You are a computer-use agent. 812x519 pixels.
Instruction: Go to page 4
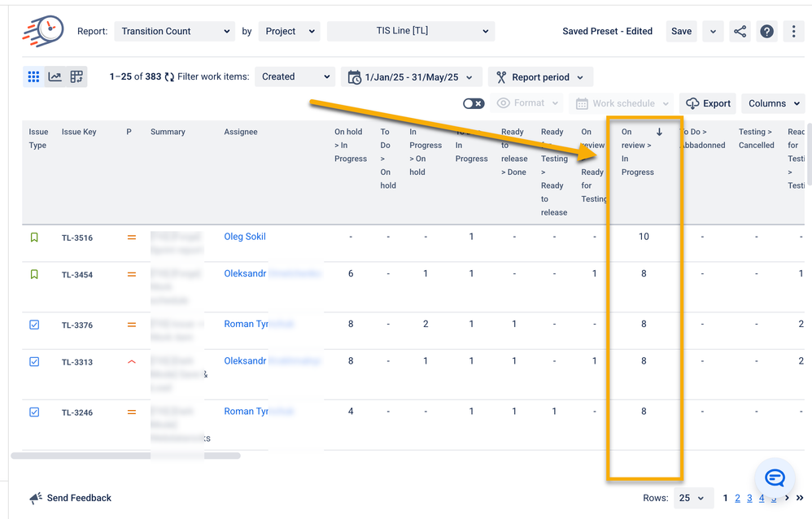tap(762, 498)
